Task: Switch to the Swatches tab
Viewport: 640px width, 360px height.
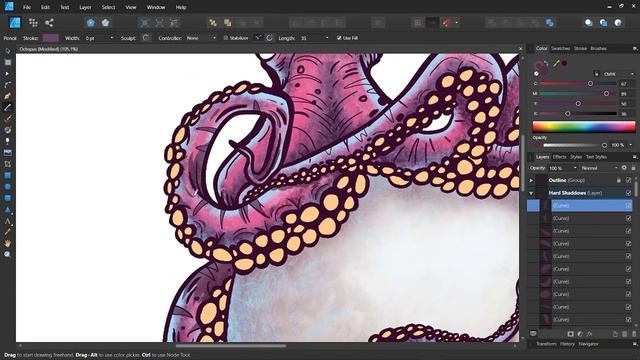Action: click(x=560, y=49)
